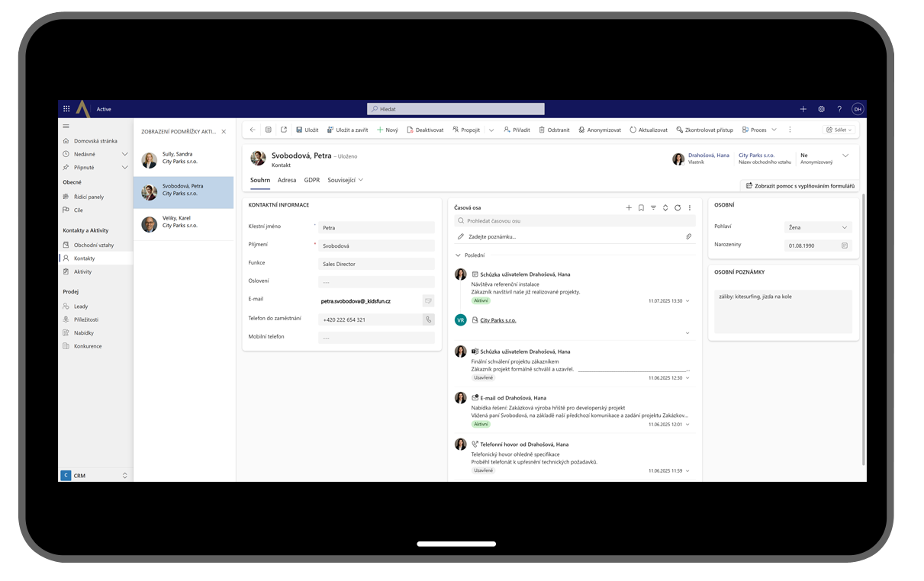Switch to the Adresa tab
Viewport: 924px width, 581px height.
tap(287, 180)
